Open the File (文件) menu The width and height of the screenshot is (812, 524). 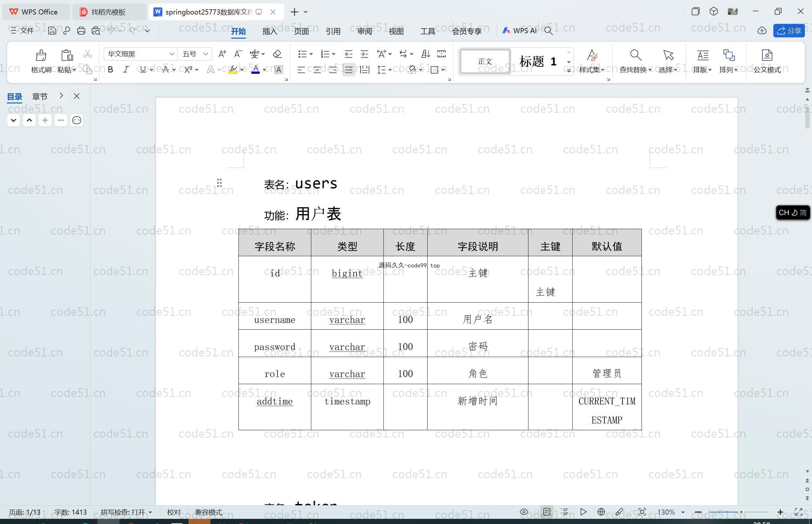pyautogui.click(x=23, y=31)
